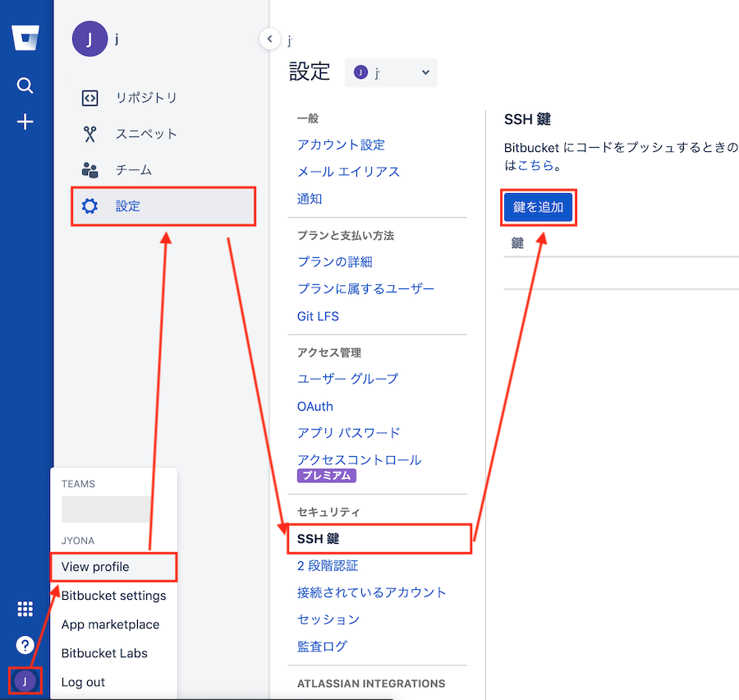Image resolution: width=739 pixels, height=700 pixels.
Task: Open プランの詳細 link
Action: tap(335, 261)
